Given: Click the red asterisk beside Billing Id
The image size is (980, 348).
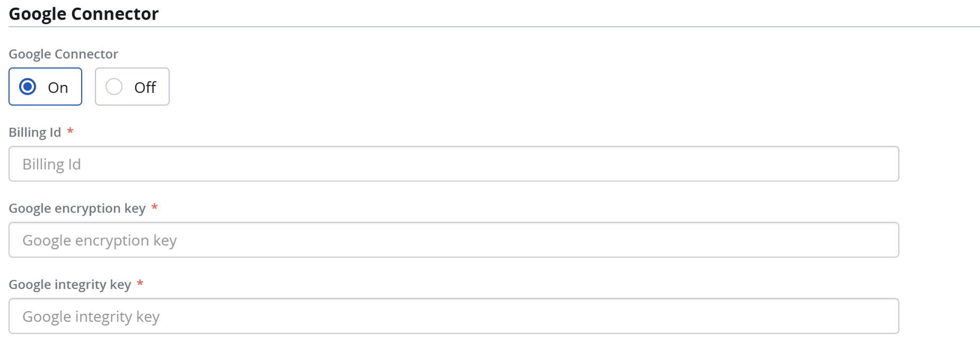Looking at the screenshot, I should click(70, 131).
